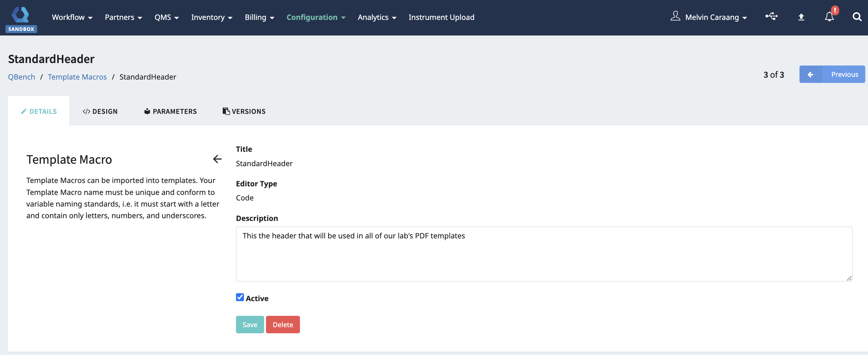This screenshot has width=868, height=355.
Task: Click the QBench sandbox logo
Action: coord(21,19)
